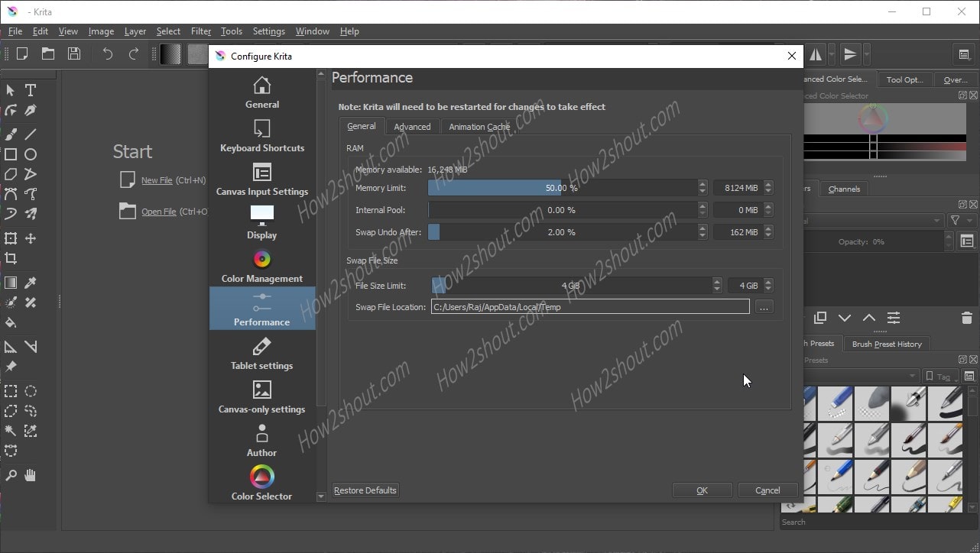Viewport: 980px width, 553px height.
Task: Open the Settings menu
Action: [269, 31]
